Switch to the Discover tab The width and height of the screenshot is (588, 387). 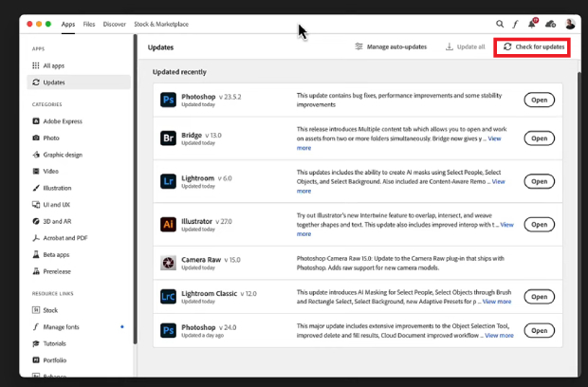click(114, 23)
